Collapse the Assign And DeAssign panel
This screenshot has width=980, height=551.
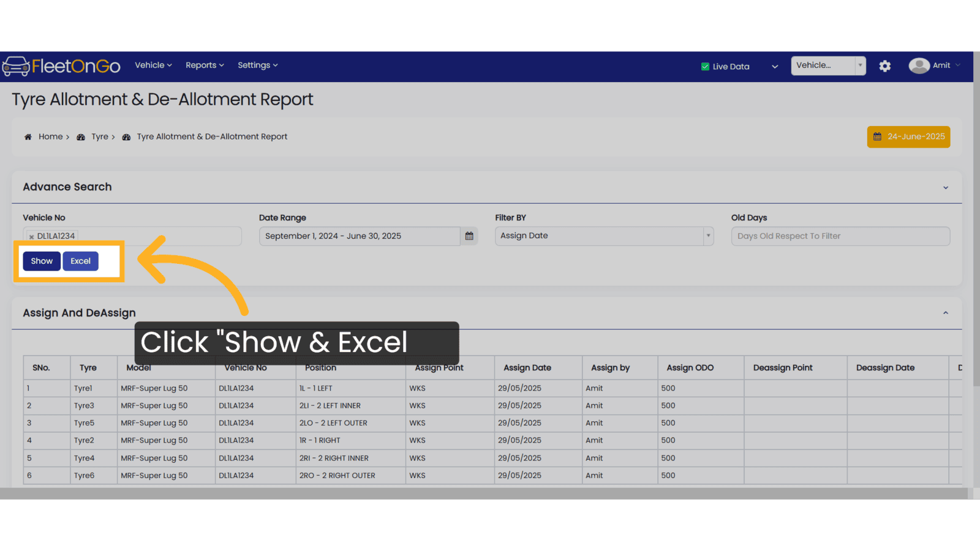[x=946, y=313]
